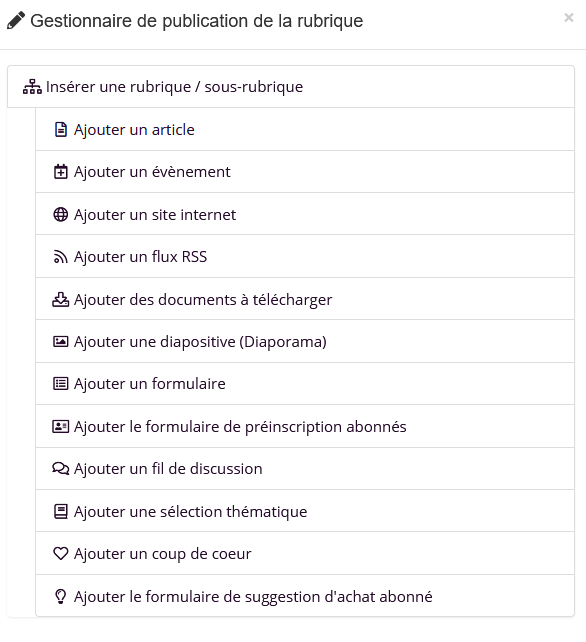Choose Ajouter un formulaire
This screenshot has height=642, width=586.
(x=305, y=384)
